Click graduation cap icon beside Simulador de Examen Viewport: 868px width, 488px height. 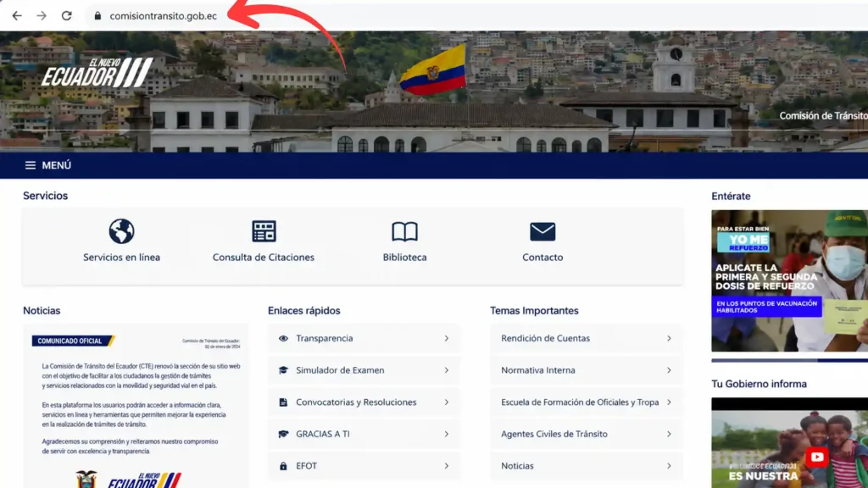click(283, 370)
